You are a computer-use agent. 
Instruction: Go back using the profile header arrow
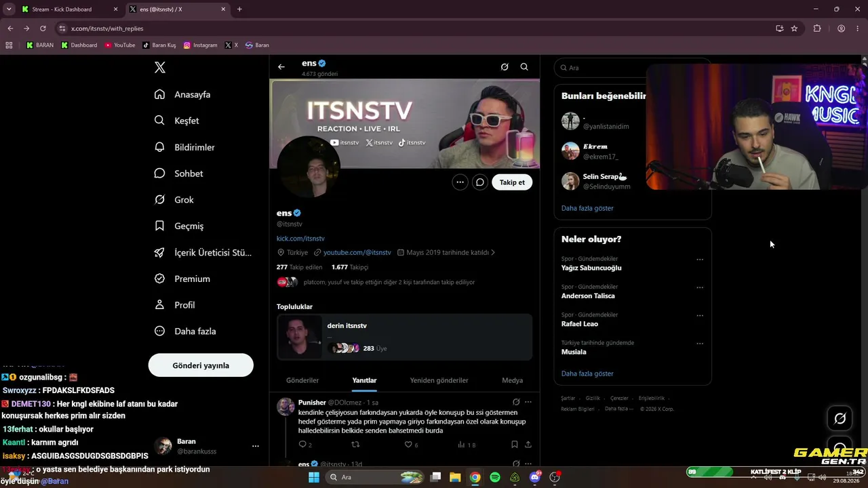coord(281,67)
